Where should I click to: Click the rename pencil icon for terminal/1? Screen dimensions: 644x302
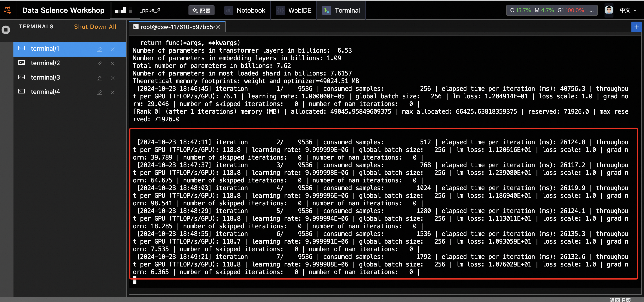100,49
